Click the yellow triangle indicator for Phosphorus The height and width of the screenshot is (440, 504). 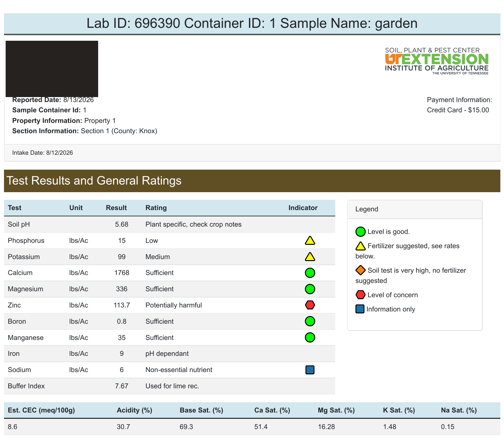click(x=310, y=241)
